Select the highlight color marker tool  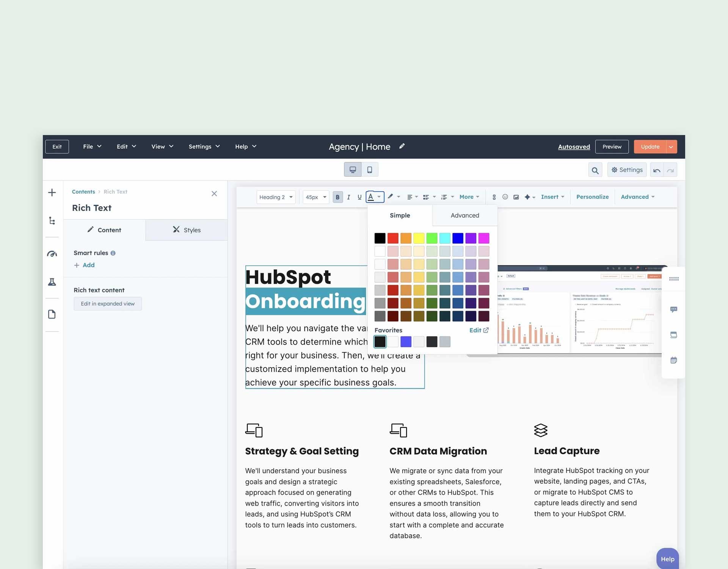(390, 197)
